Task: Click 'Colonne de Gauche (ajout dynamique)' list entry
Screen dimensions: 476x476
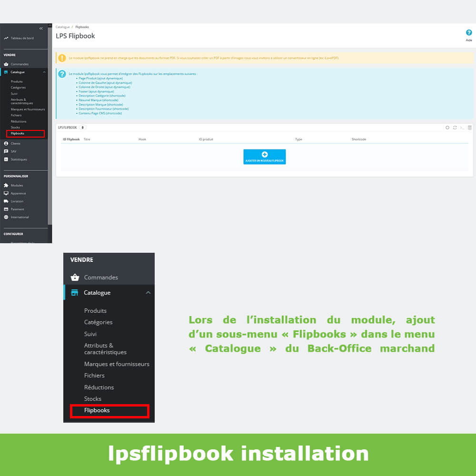Action: coord(105,82)
